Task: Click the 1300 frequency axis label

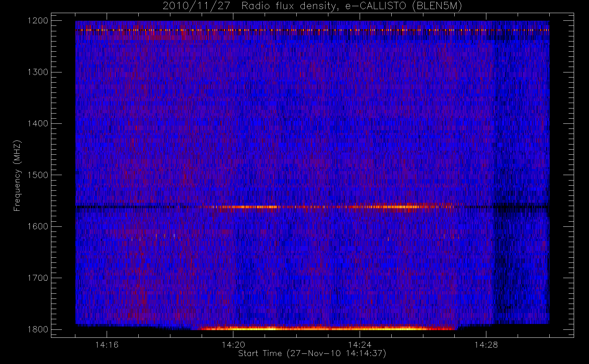Action: (x=38, y=72)
